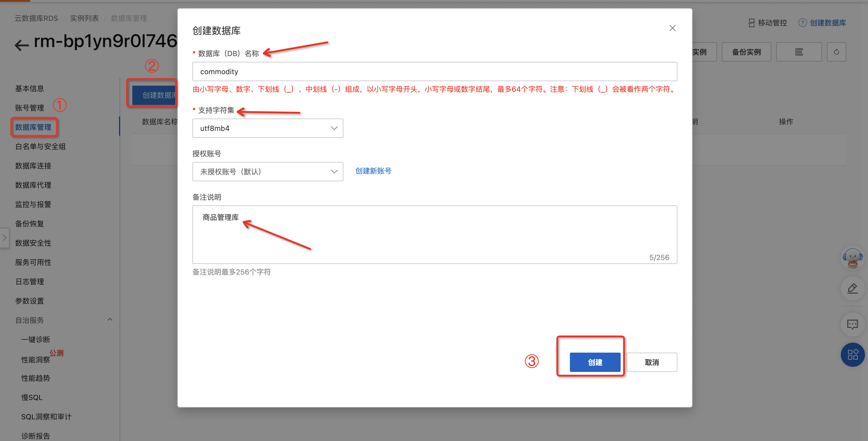The width and height of the screenshot is (868, 441).
Task: Click the 创建新账号 link
Action: 373,171
